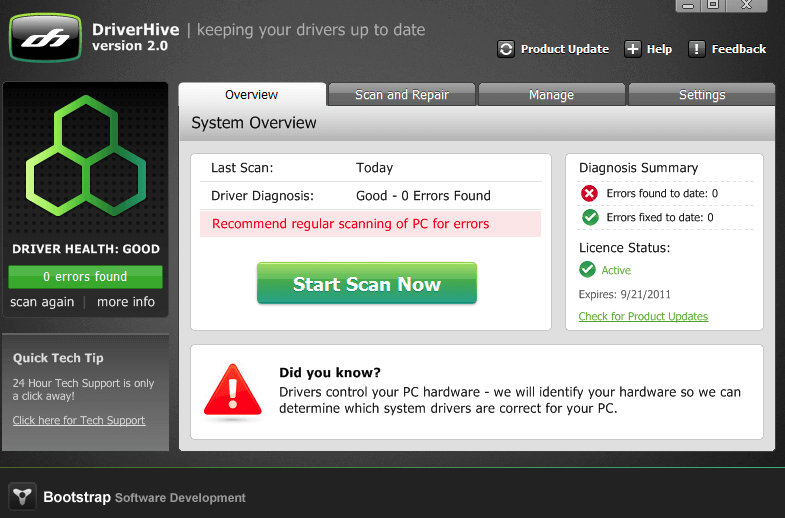Click Bootstrap Software Development footer text
Screen dimensions: 785x518
(x=144, y=497)
